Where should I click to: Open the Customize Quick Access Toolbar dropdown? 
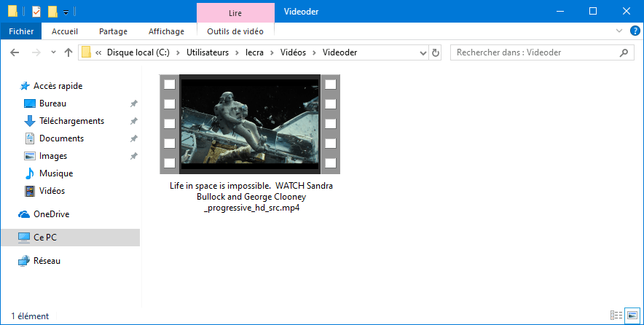[66, 12]
